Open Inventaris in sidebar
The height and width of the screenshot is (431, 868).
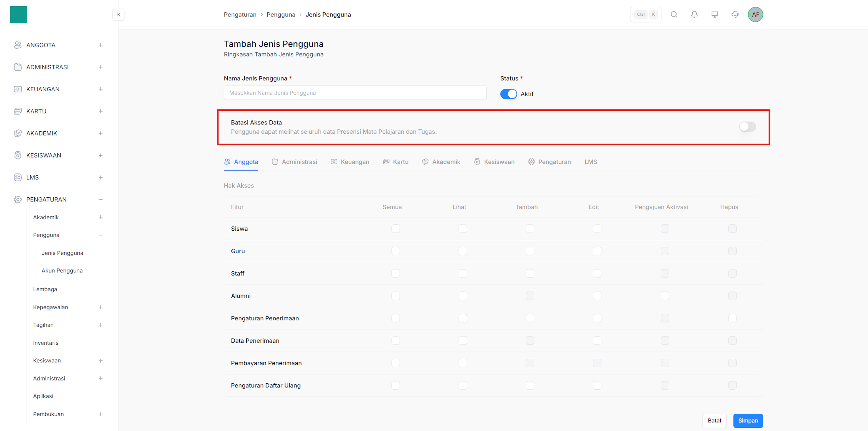(x=45, y=343)
